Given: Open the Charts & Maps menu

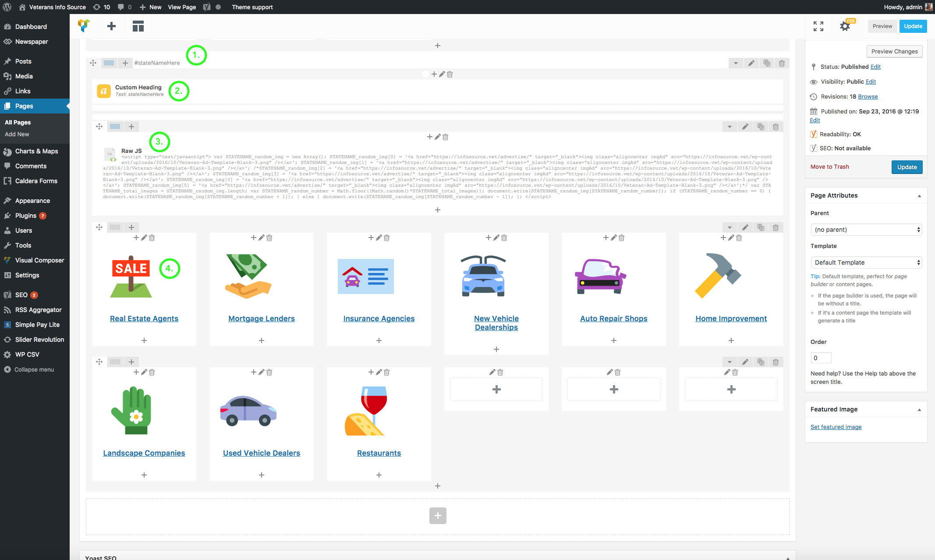Looking at the screenshot, I should [36, 151].
